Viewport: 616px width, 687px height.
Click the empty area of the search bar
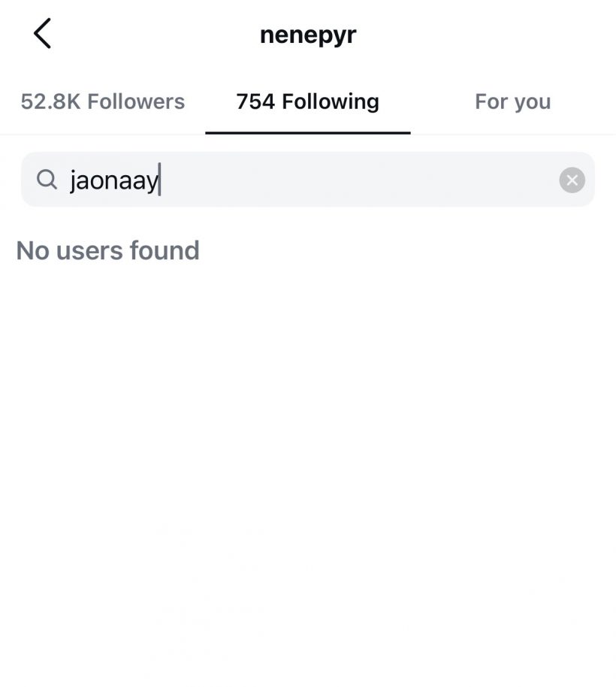tap(359, 180)
